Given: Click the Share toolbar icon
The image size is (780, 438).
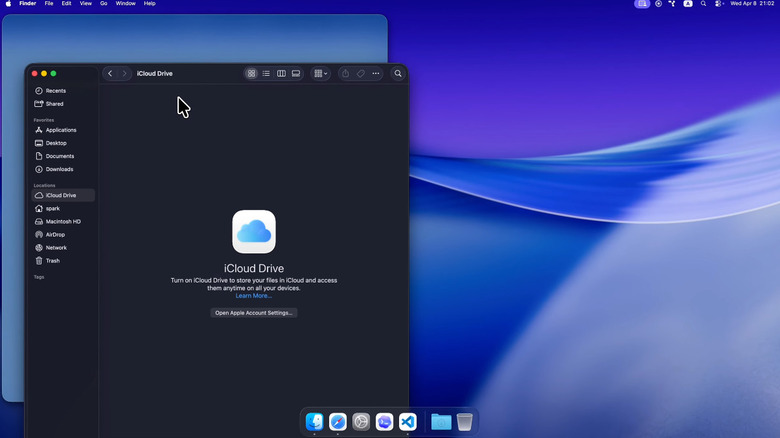Looking at the screenshot, I should [x=345, y=74].
